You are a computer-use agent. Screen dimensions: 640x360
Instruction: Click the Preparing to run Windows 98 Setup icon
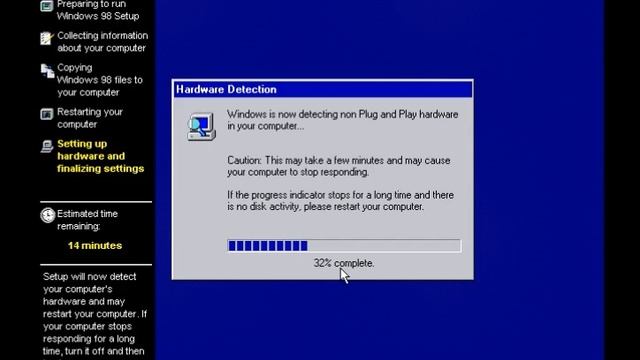point(47,6)
